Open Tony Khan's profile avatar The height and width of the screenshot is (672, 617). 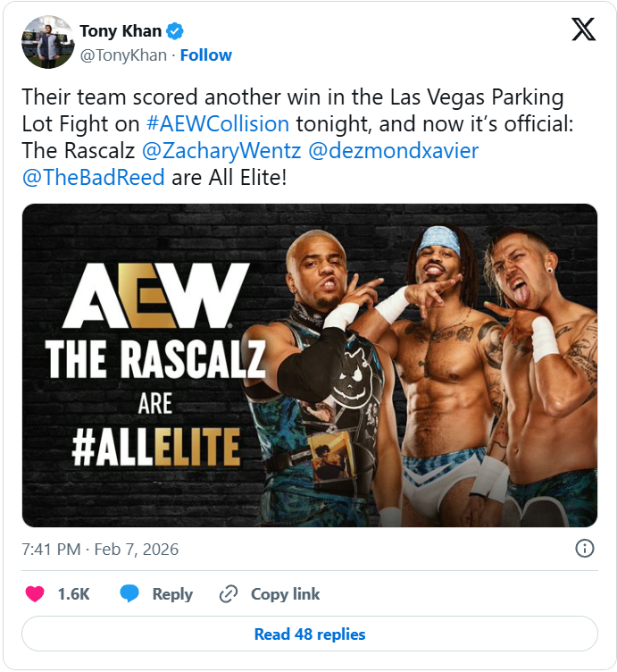click(48, 42)
